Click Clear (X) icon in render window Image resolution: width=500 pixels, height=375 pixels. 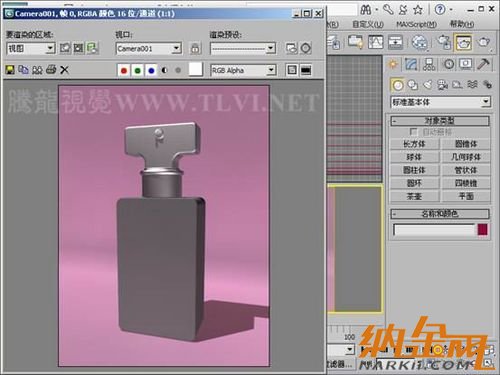coord(64,70)
